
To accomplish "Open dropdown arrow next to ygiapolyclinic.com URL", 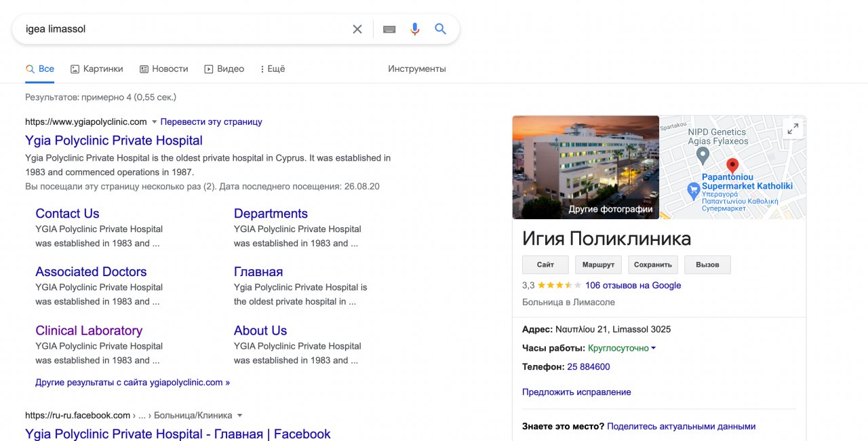I will pos(154,122).
